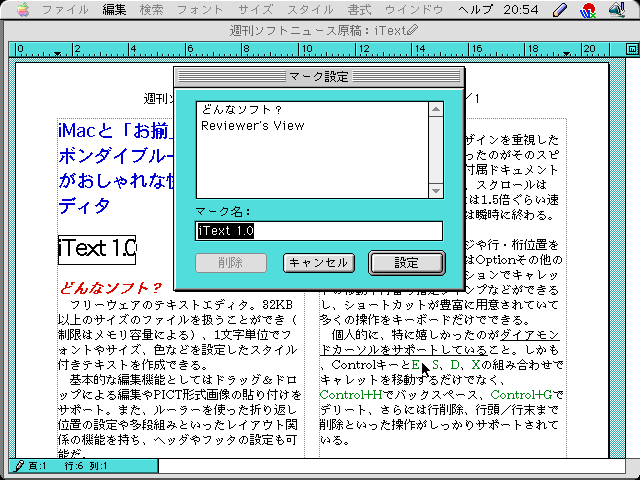Viewport: 640px width, 480px height.
Task: Open the Apple menu
Action: pos(23,9)
